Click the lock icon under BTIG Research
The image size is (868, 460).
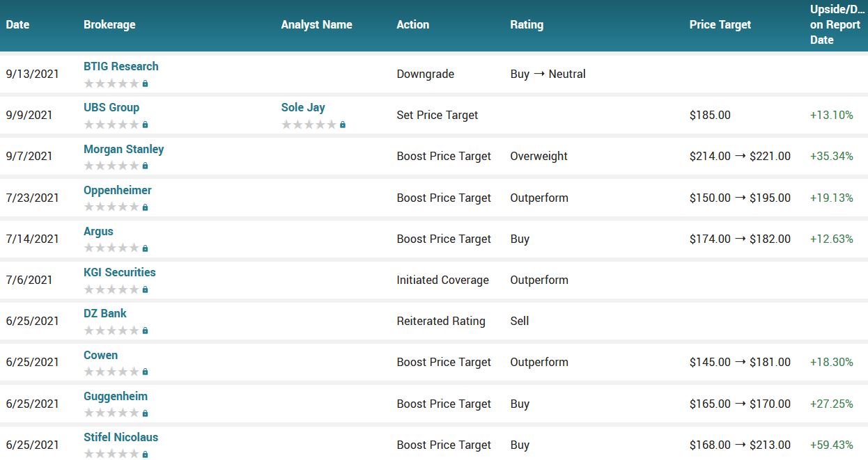(x=145, y=84)
